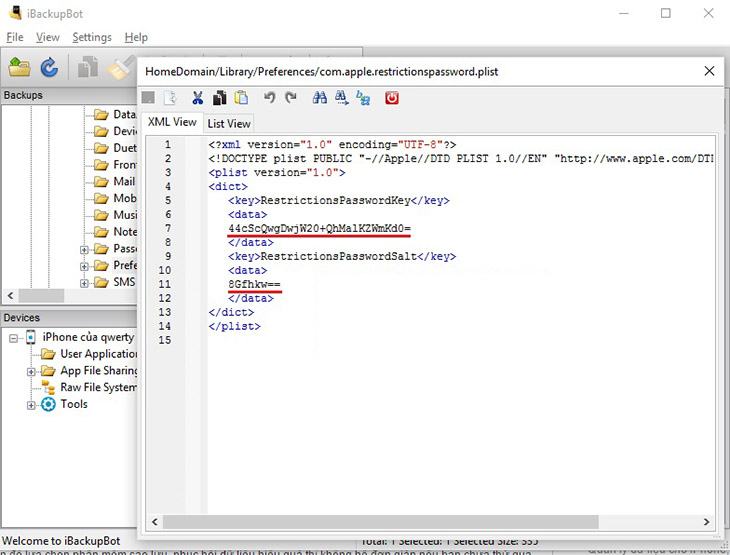
Task: Click the editor horizontal scrollbar right arrow
Action: (x=707, y=522)
